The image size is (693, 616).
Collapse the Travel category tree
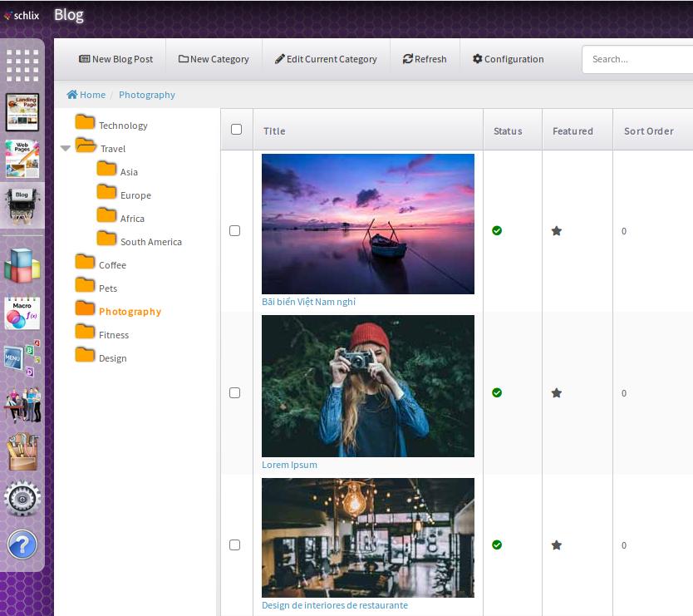pyautogui.click(x=66, y=149)
